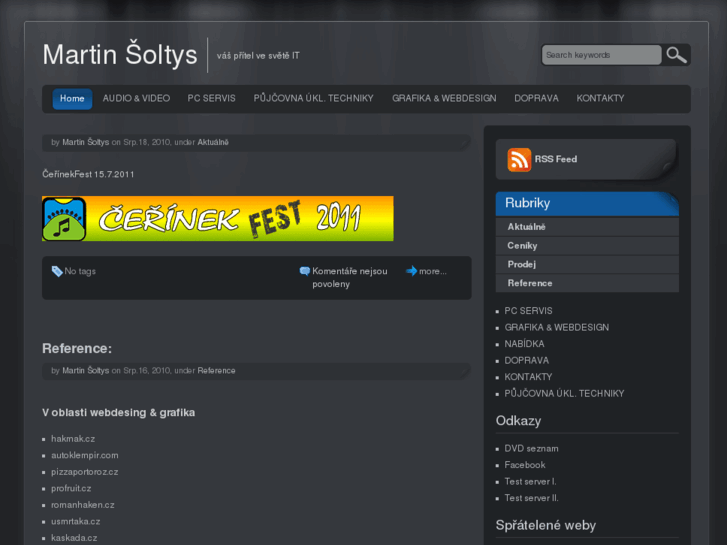This screenshot has width=727, height=545.
Task: Follow the more... link
Action: 433,271
